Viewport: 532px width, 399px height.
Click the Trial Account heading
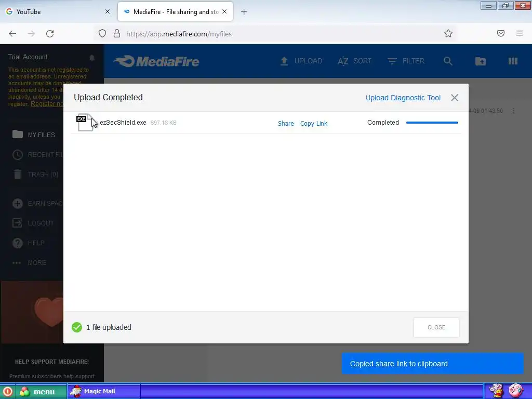[28, 57]
